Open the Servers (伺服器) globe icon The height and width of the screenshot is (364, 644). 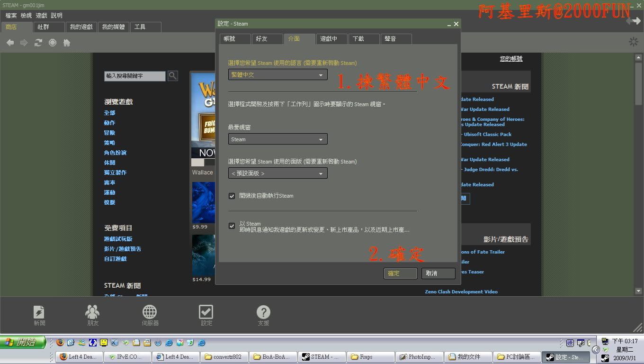(150, 316)
